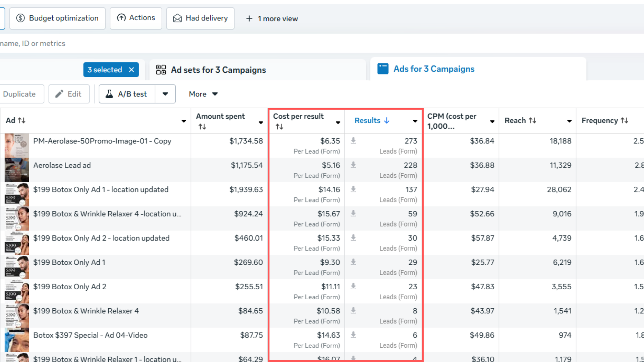Select the $199 Botox & Wrinkle Relaxer 4 ad name
Screen dimensions: 644x362
(86, 311)
